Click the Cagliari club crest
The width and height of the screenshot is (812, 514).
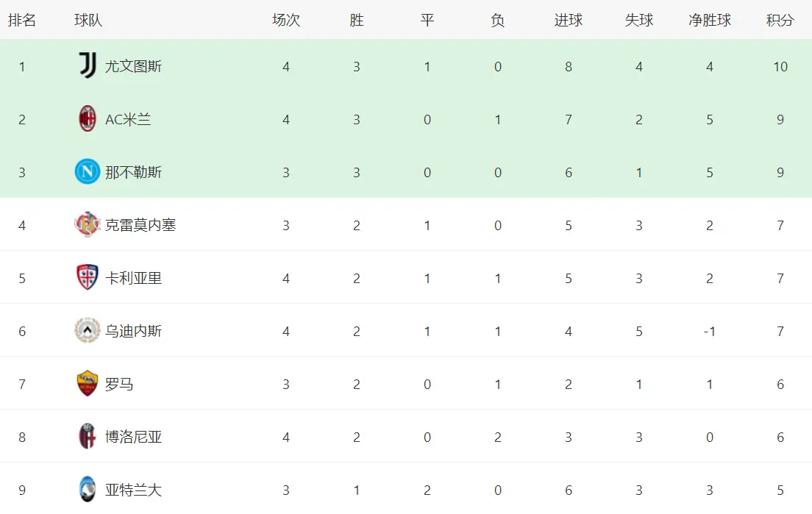(x=88, y=278)
